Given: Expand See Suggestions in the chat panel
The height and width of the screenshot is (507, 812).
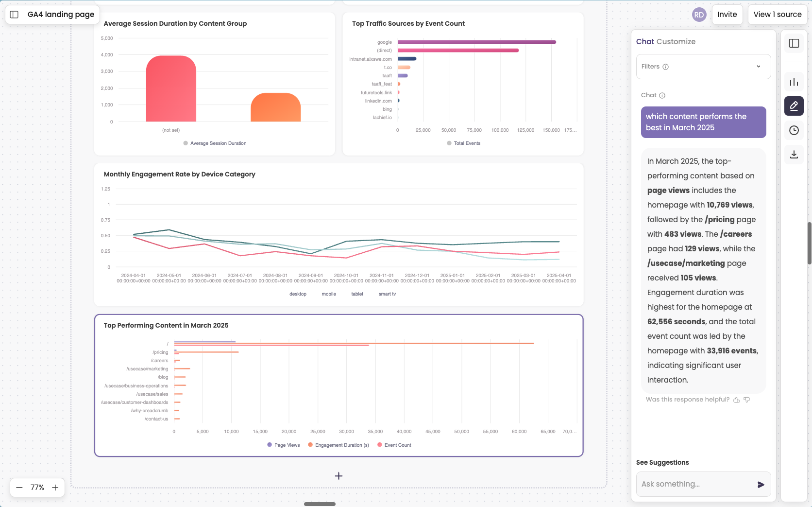Looking at the screenshot, I should point(662,462).
